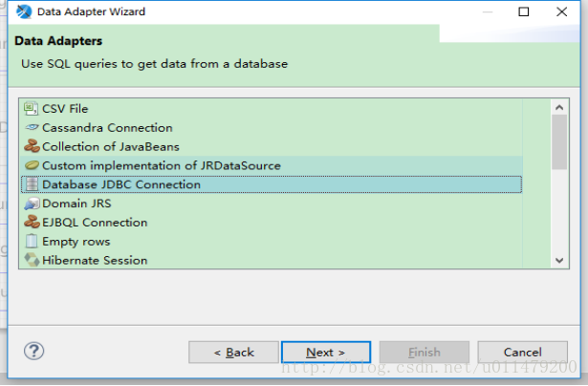Image resolution: width=588 pixels, height=386 pixels.
Task: Click the list scrollbar down arrow
Action: 559,260
